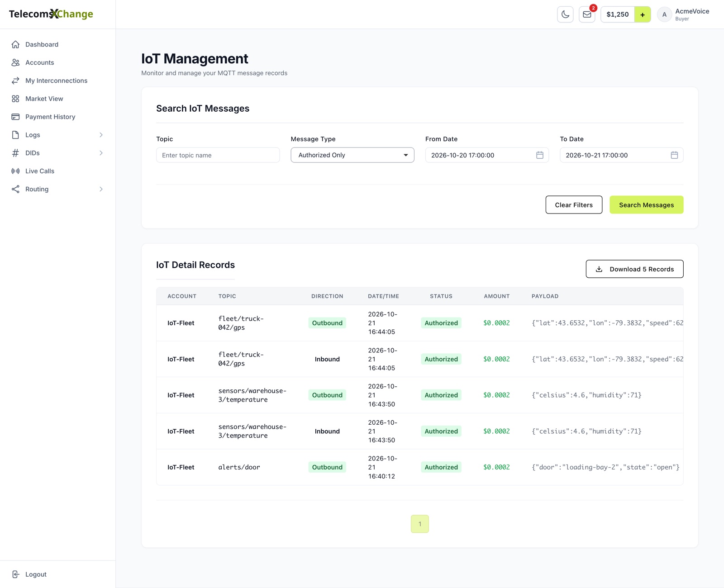
Task: Click the Dashboard home icon
Action: pyautogui.click(x=15, y=44)
